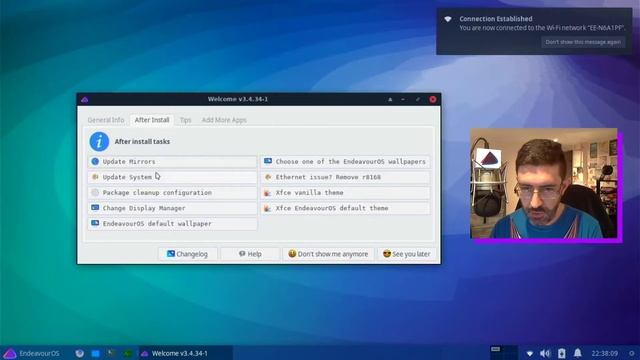Click the Update Mirrors button
The image size is (640, 360).
(x=172, y=162)
